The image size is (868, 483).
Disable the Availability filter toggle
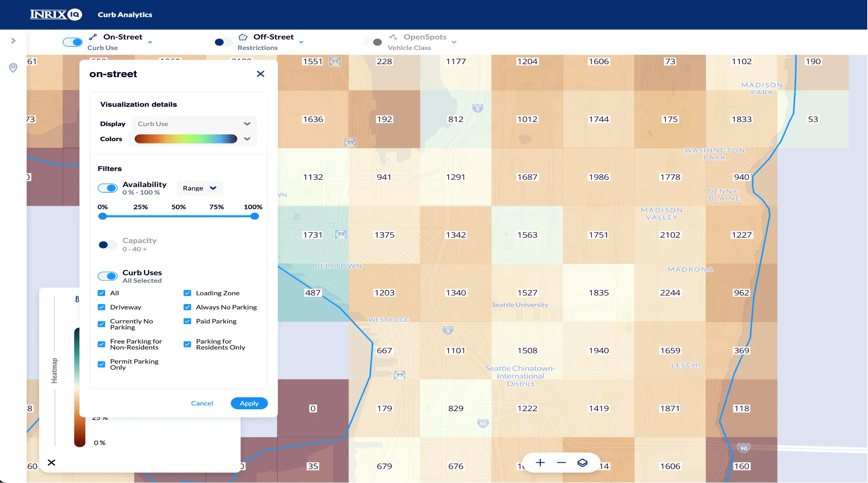(107, 188)
